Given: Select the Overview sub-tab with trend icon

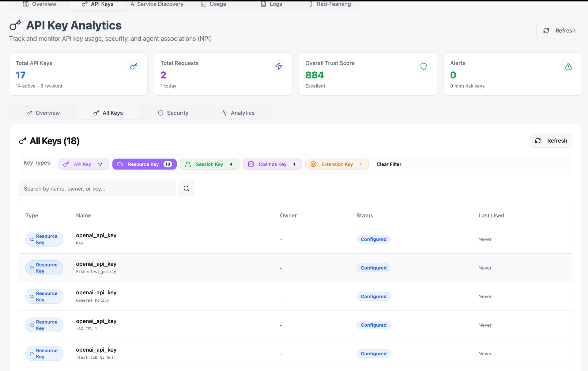Looking at the screenshot, I should (x=43, y=113).
